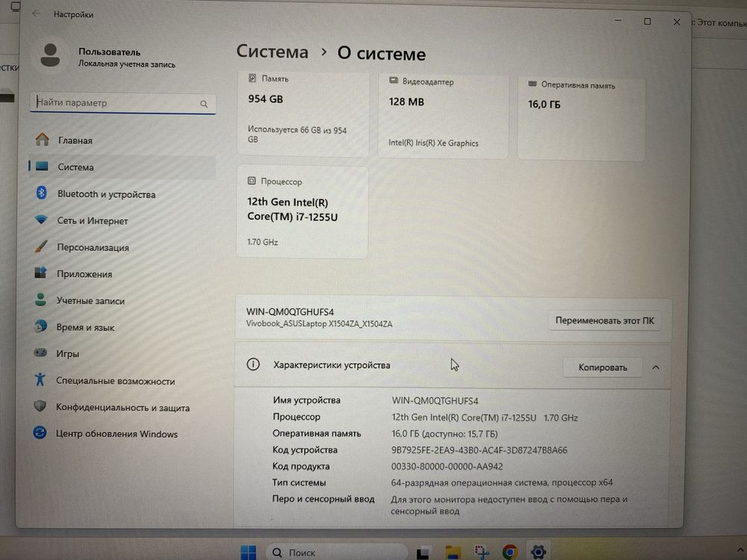Open the Видеоадаптер 128 MB card
747x560 pixels.
click(443, 116)
